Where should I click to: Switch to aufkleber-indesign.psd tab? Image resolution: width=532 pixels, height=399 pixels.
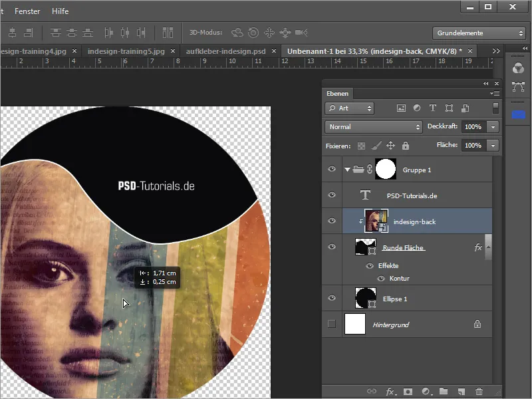coord(225,51)
